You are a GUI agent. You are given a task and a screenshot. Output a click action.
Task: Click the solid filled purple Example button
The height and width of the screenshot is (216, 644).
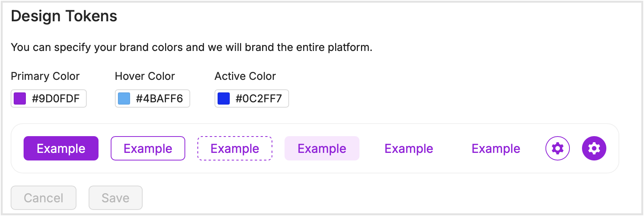click(61, 148)
